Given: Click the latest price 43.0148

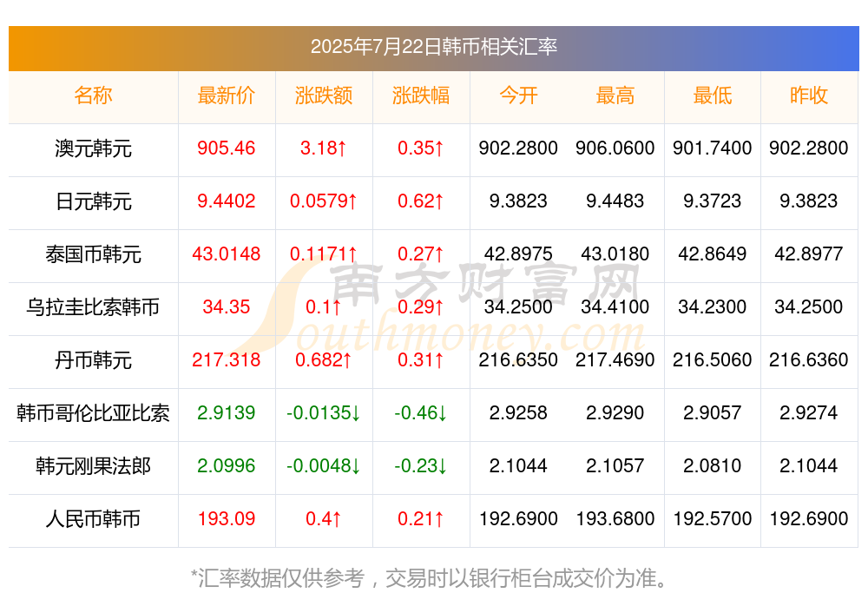Looking at the screenshot, I should coord(227,254).
